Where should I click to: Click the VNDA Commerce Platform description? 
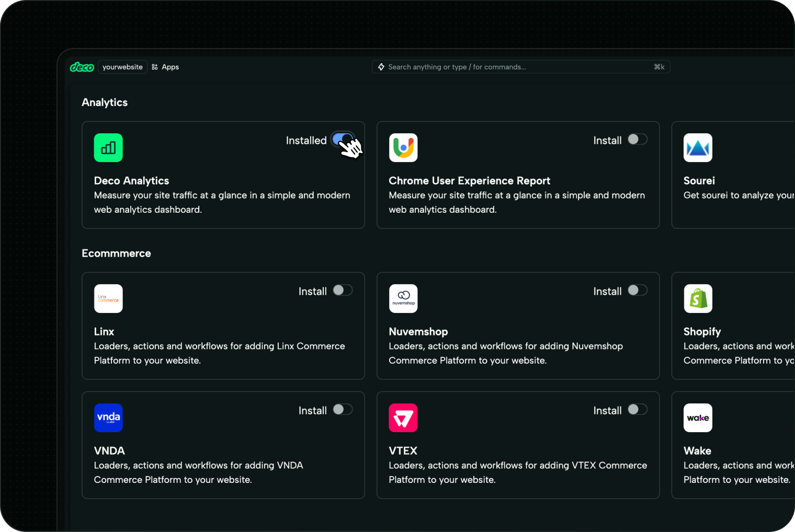[x=198, y=472]
